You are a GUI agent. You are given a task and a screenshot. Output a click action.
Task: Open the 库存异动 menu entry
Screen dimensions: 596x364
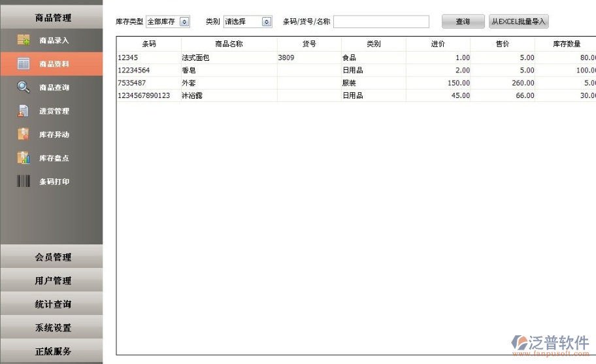(52, 135)
